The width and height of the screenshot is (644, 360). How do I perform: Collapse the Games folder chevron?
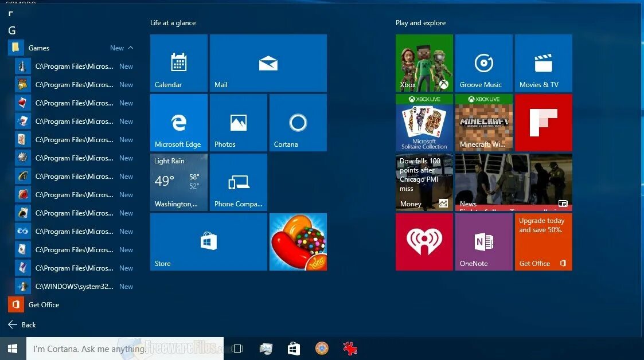point(131,48)
